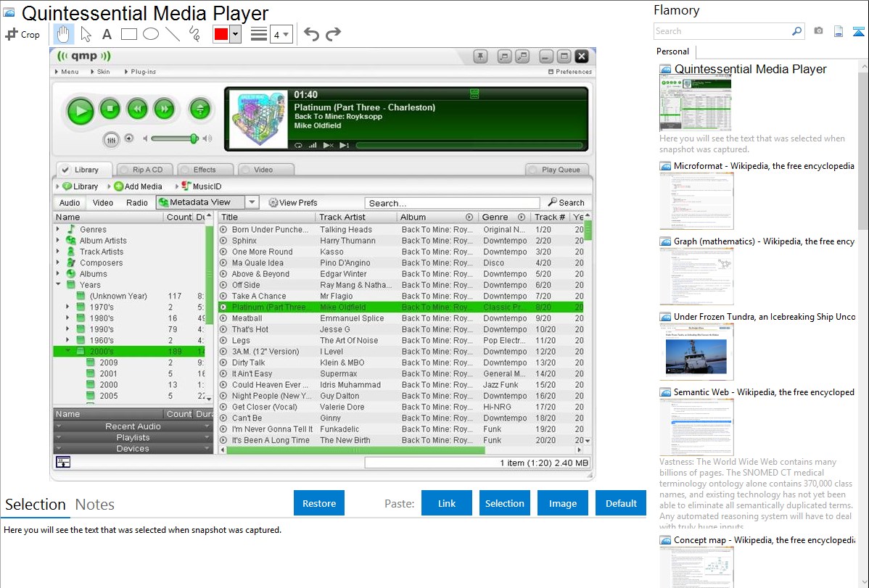Click the Flamory search field
This screenshot has width=869, height=588.
(722, 31)
